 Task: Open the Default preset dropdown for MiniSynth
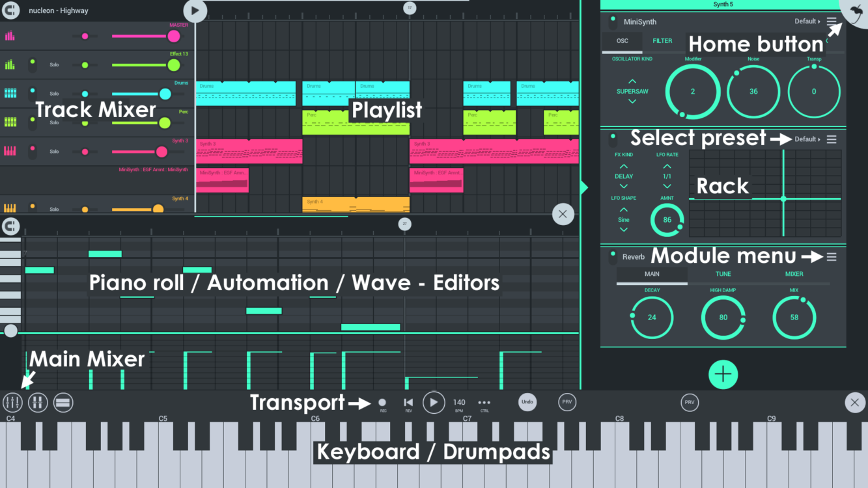(805, 21)
